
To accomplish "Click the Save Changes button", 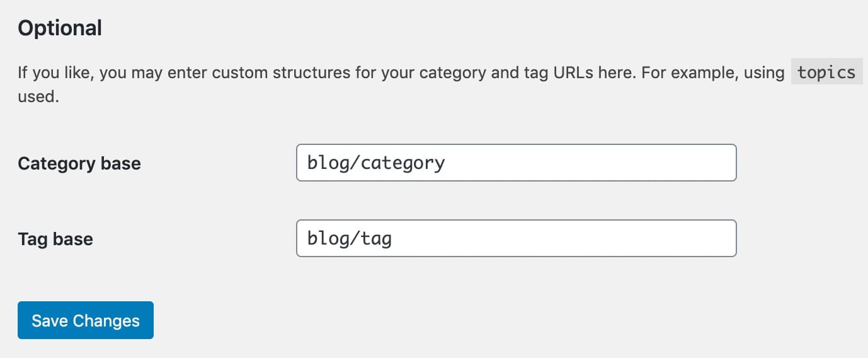I will pyautogui.click(x=86, y=320).
